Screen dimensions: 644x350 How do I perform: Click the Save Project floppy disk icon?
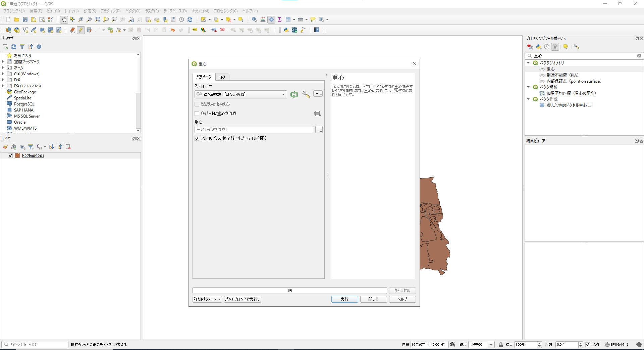click(x=25, y=19)
